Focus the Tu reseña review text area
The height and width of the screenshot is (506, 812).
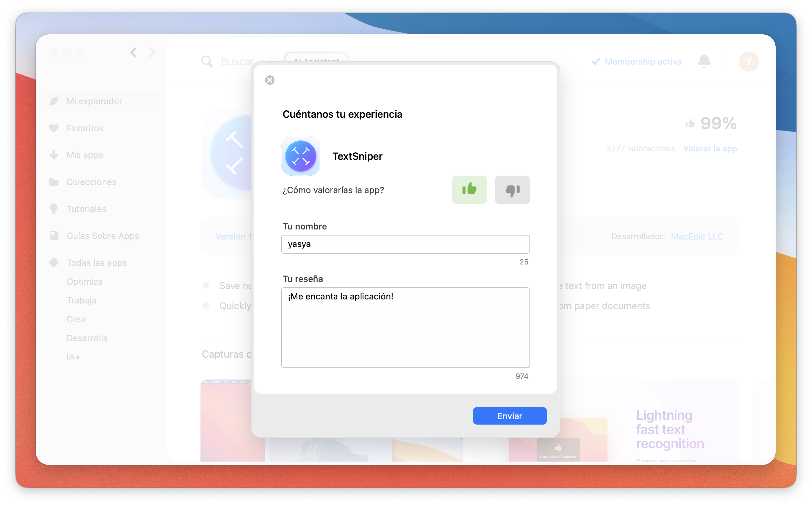click(405, 328)
